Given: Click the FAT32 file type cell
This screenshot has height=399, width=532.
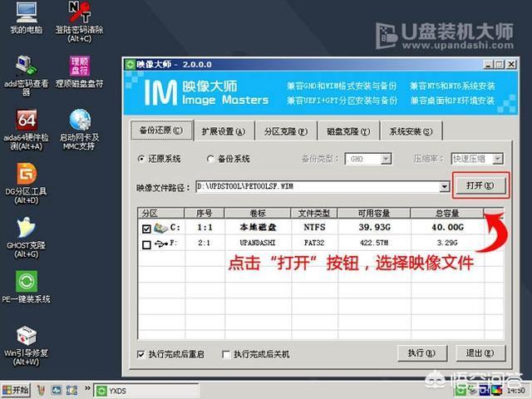Looking at the screenshot, I should click(314, 243).
